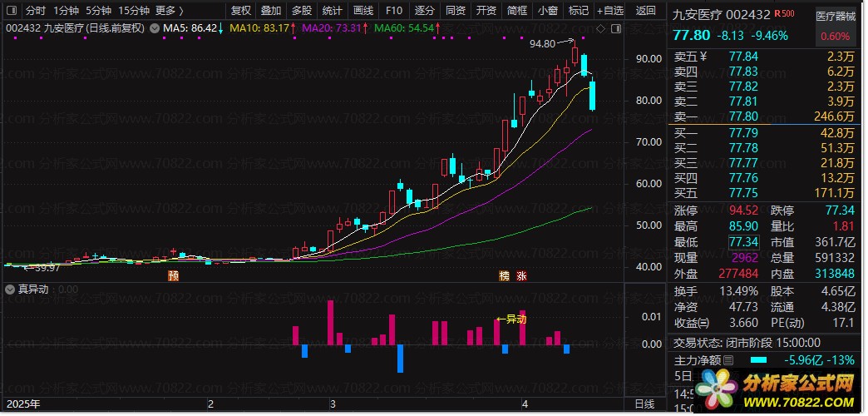The height and width of the screenshot is (416, 868).
Task: Toggle the left sidebar panel icon
Action: (12, 10)
